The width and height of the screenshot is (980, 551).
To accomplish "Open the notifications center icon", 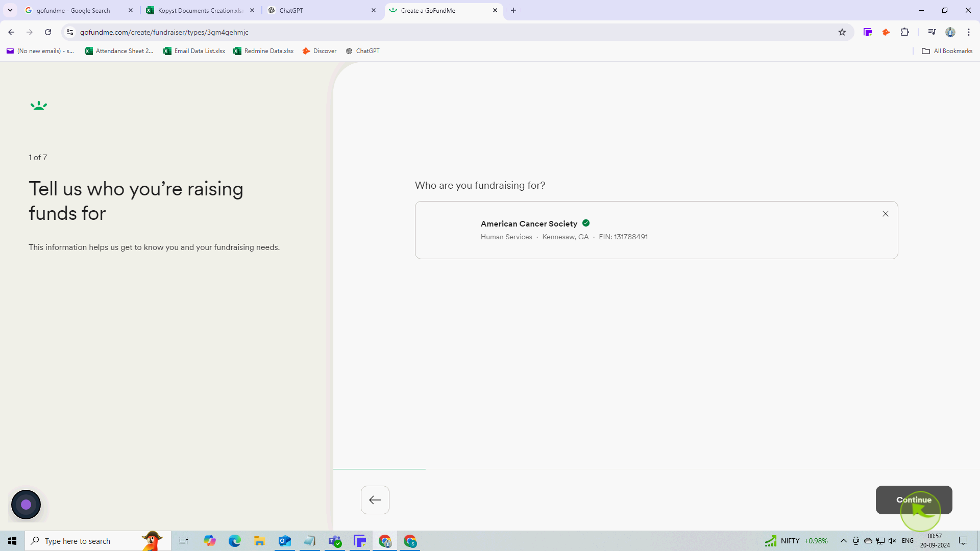I will pos(963,541).
